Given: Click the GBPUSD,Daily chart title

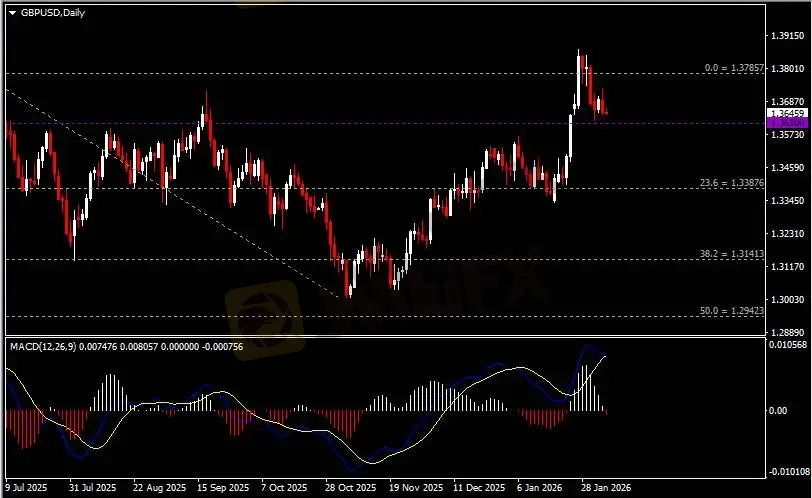Looking at the screenshot, I should pos(53,12).
